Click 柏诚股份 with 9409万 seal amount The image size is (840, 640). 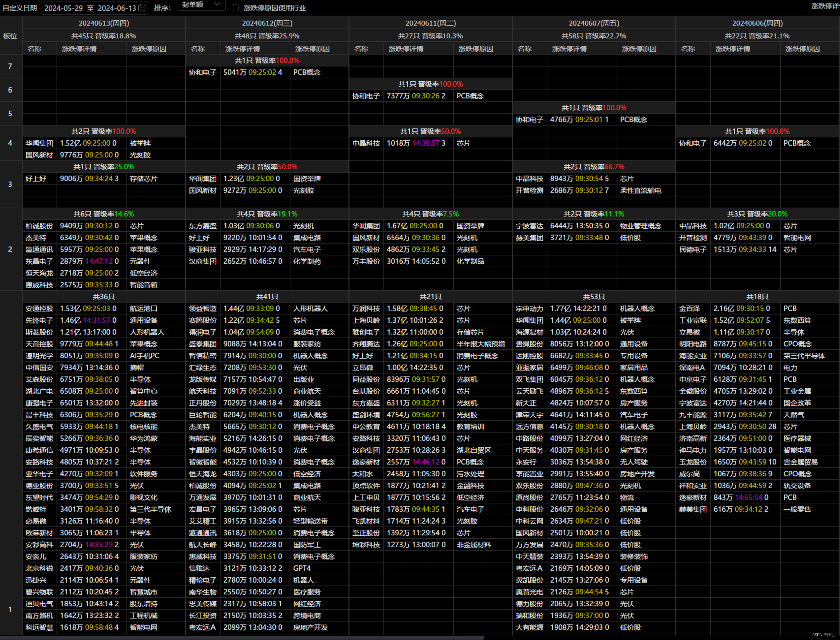[39, 226]
